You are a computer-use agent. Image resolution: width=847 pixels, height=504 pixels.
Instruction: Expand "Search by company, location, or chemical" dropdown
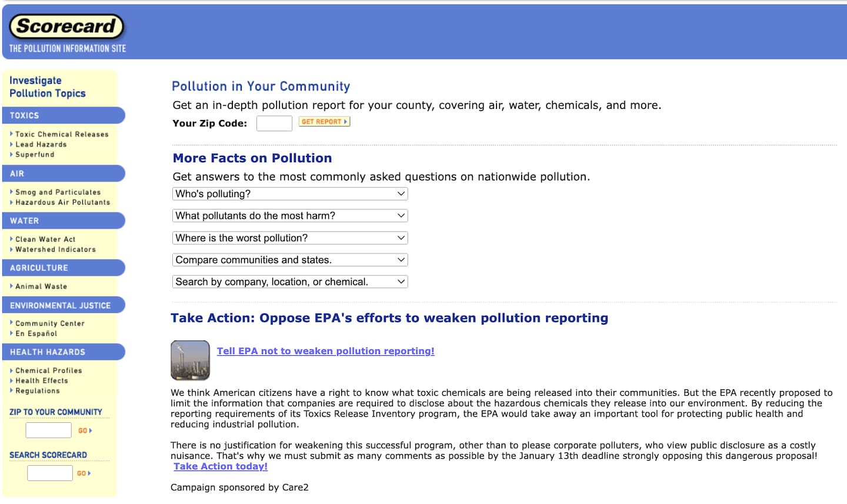(x=290, y=282)
